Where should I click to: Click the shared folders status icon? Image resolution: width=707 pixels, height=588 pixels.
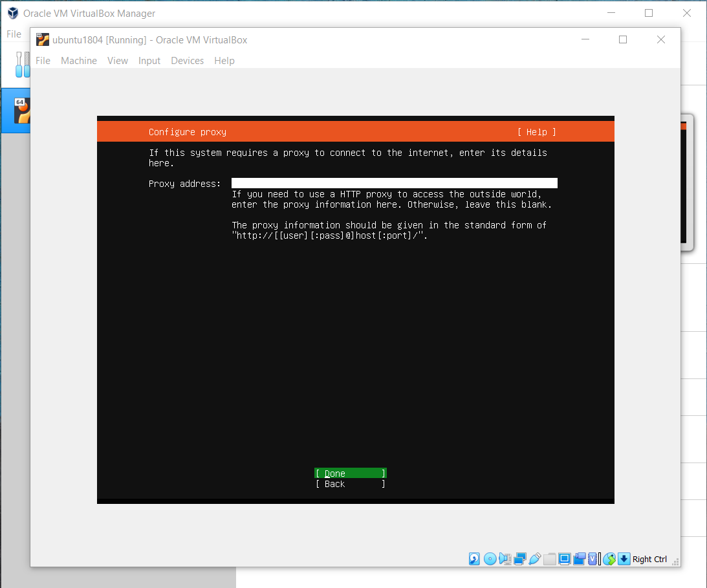click(x=549, y=559)
